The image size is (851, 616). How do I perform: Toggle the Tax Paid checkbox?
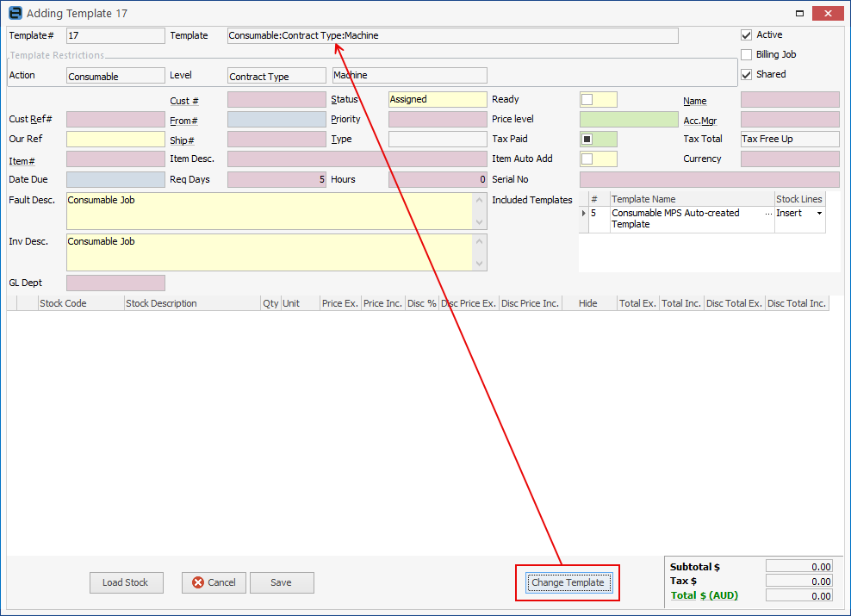587,140
